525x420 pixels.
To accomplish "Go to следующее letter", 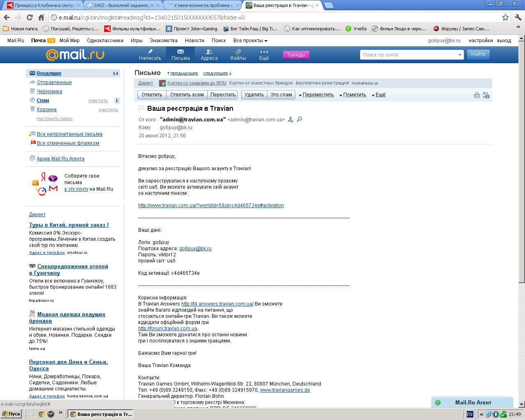I will pyautogui.click(x=215, y=73).
